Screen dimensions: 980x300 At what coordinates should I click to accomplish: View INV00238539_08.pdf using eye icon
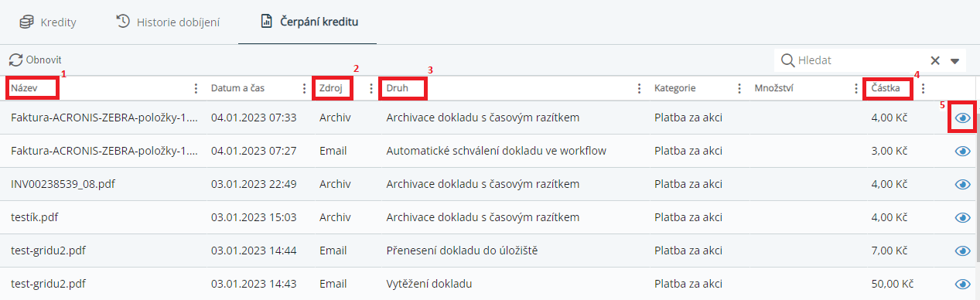(962, 185)
